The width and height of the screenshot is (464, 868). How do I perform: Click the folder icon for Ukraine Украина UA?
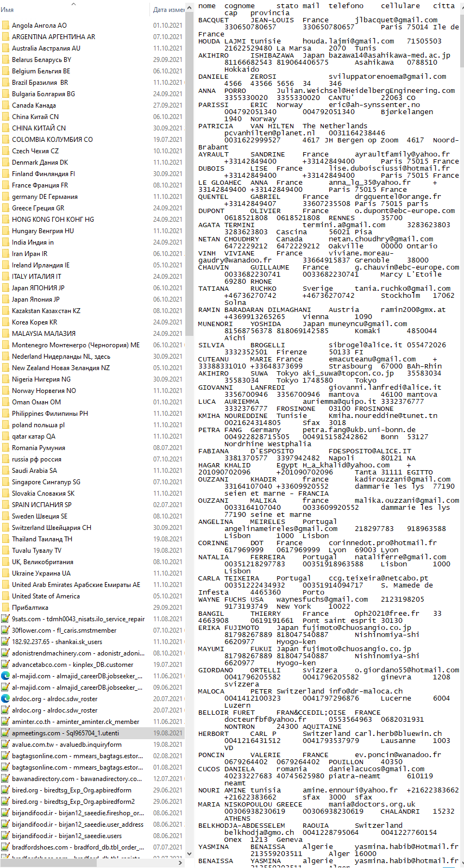click(x=5, y=573)
